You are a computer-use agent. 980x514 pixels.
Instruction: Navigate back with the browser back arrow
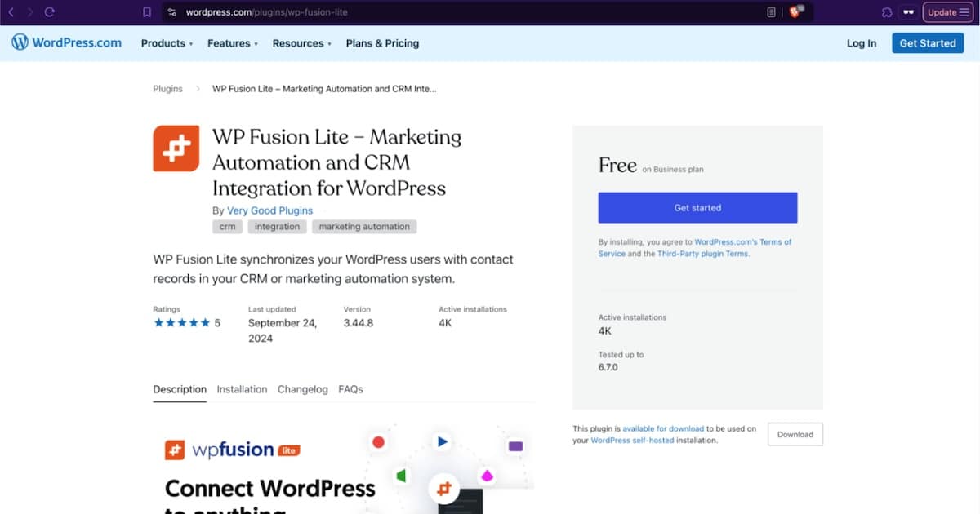(x=11, y=11)
